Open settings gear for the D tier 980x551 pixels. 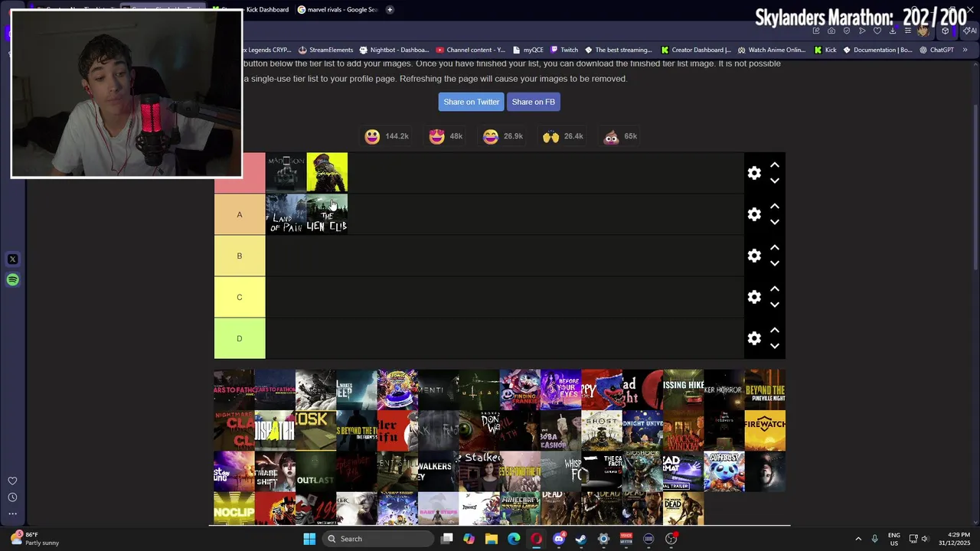[754, 338]
